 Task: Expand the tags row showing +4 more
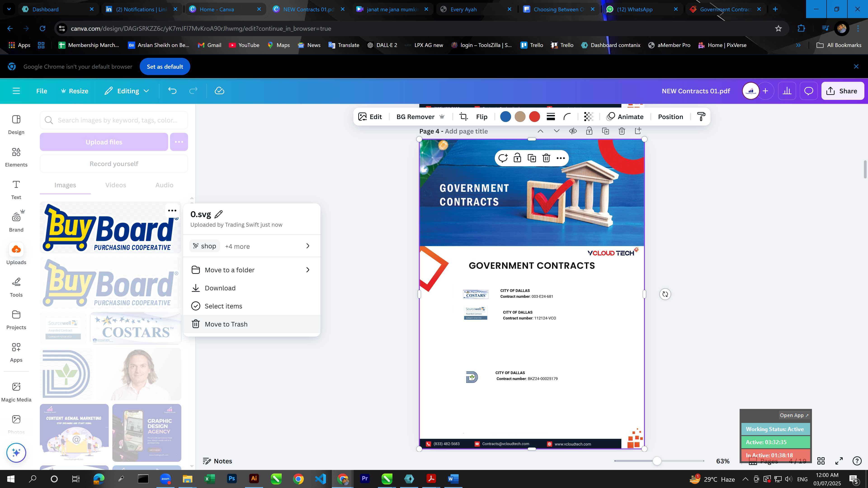pos(252,246)
